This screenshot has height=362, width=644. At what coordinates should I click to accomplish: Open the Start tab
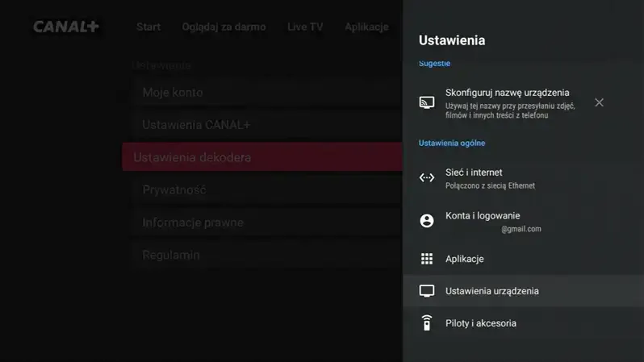click(x=148, y=27)
